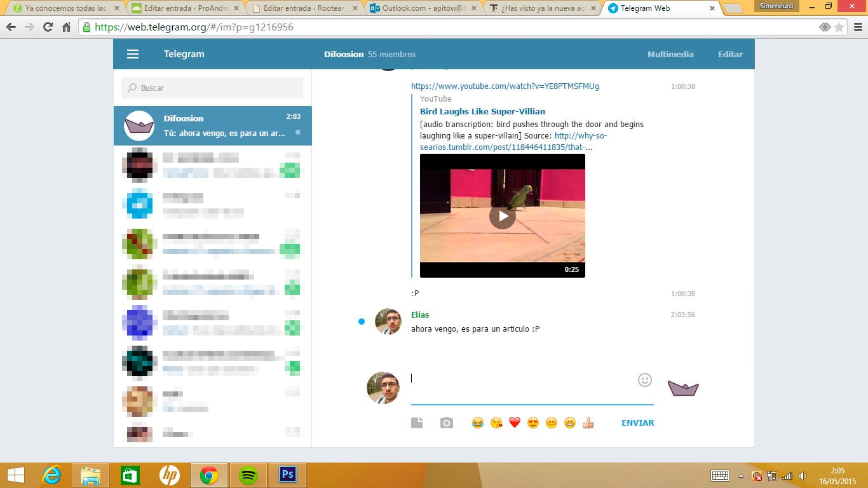This screenshot has width=868, height=488.
Task: Click the browser back arrow
Action: 11,27
